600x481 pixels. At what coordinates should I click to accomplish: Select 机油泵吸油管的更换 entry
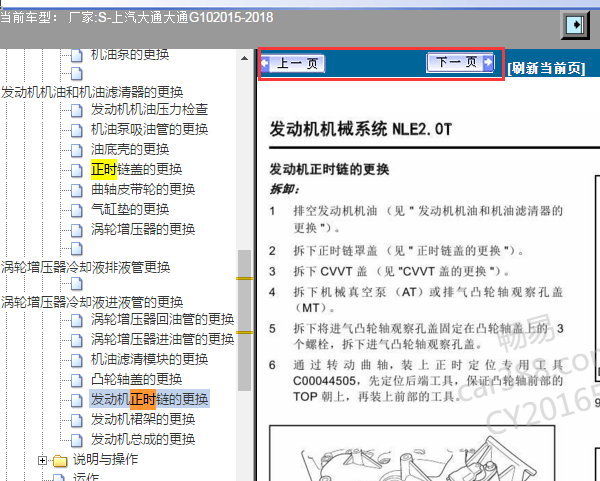click(x=149, y=129)
